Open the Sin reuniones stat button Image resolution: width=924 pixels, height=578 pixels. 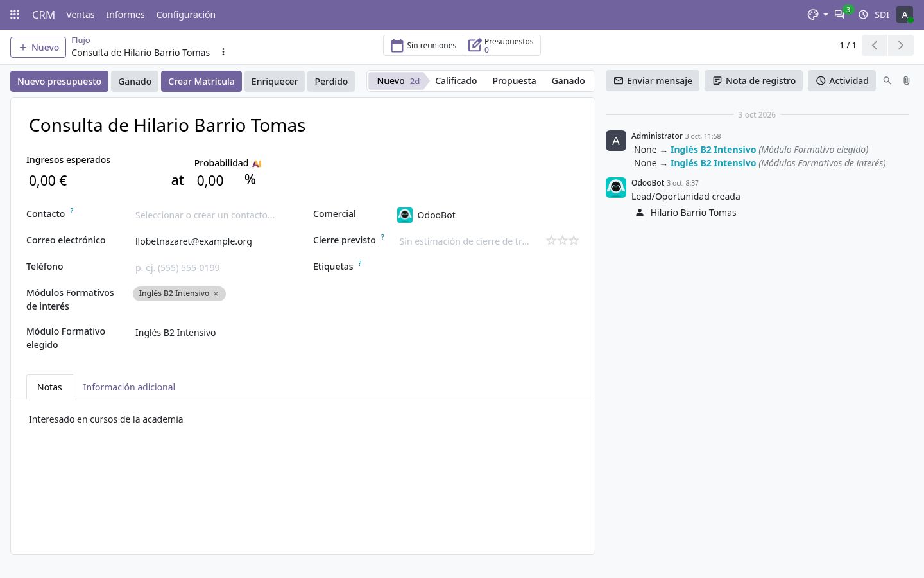pos(424,46)
